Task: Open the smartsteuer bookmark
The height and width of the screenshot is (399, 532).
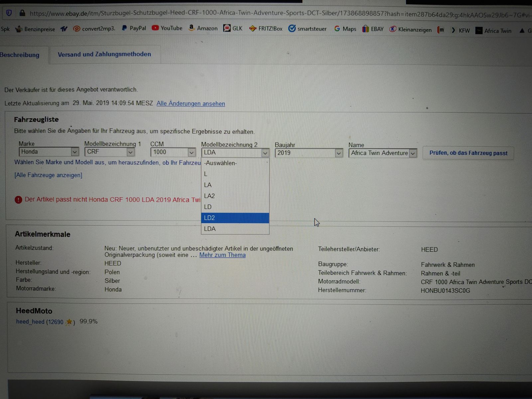Action: tap(308, 29)
